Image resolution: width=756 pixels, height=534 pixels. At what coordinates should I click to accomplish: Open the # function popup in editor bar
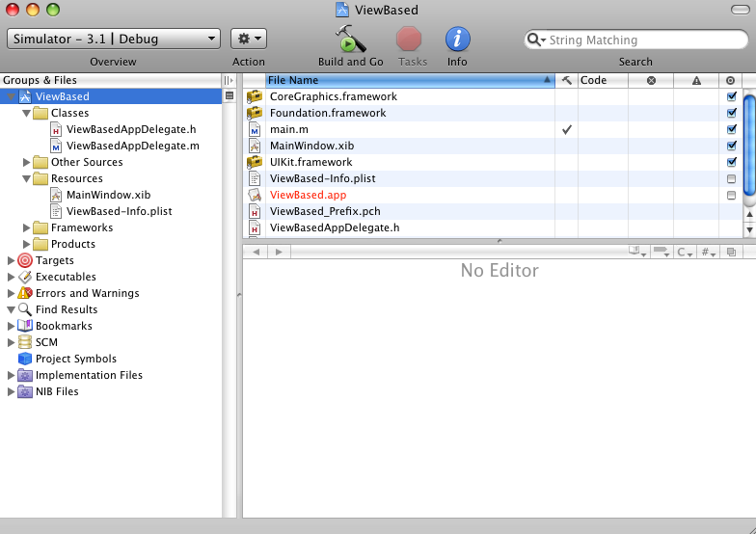point(708,252)
